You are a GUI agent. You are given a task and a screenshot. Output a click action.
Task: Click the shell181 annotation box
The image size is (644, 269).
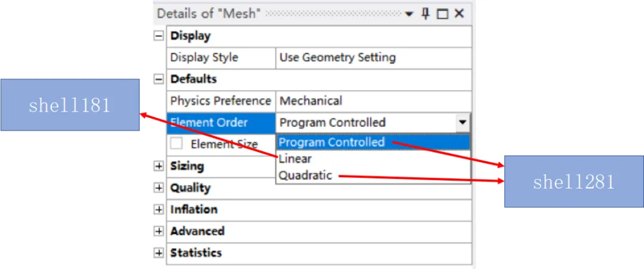pyautogui.click(x=70, y=105)
